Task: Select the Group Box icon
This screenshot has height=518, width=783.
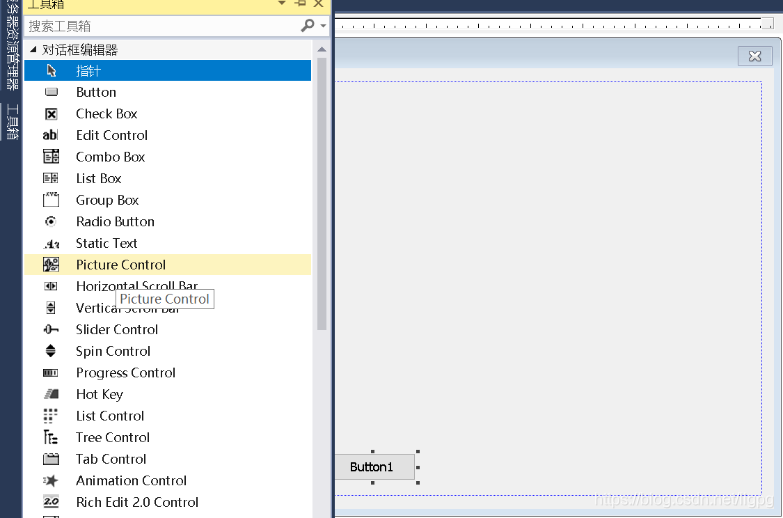Action: (x=50, y=199)
